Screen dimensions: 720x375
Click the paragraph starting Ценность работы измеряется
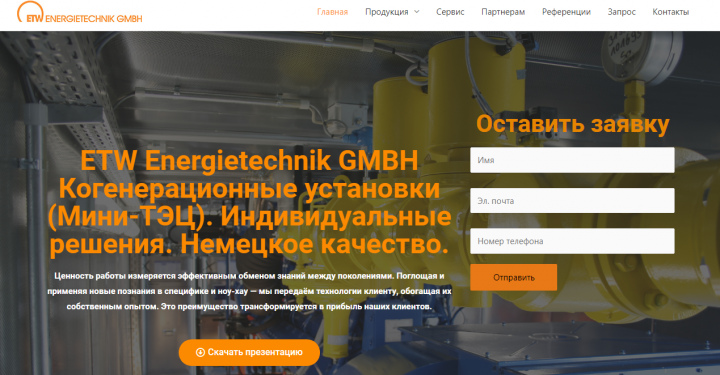pyautogui.click(x=249, y=291)
